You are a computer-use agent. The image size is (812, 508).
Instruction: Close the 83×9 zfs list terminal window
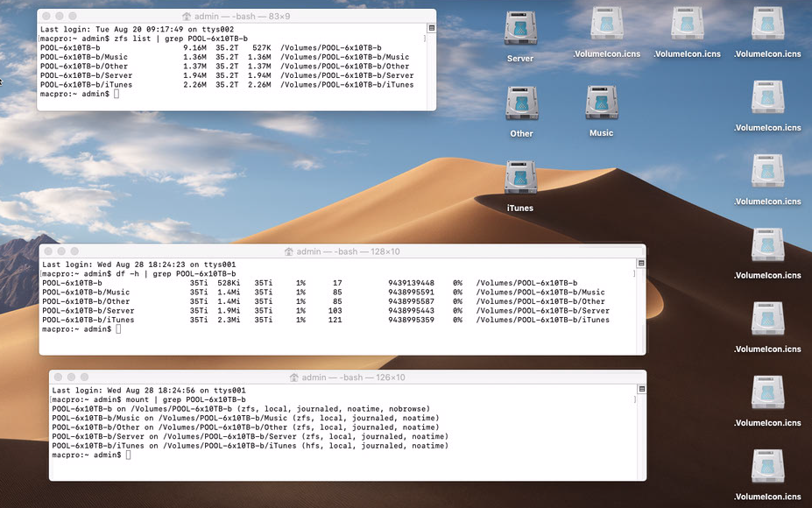[46, 16]
